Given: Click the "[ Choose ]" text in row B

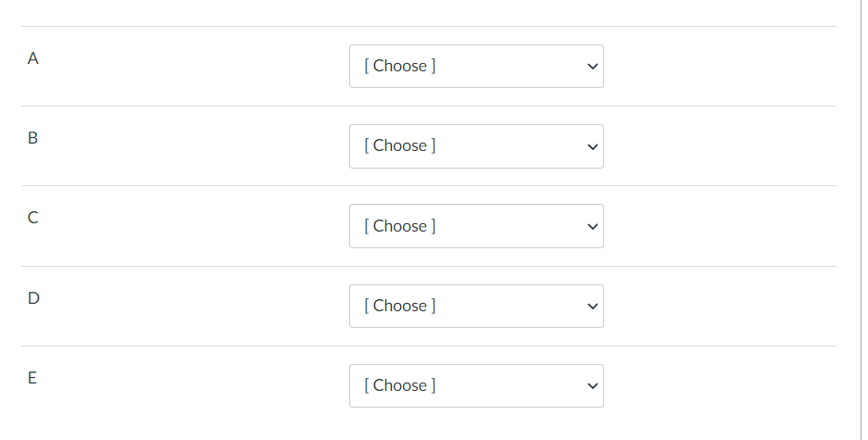Looking at the screenshot, I should [400, 145].
